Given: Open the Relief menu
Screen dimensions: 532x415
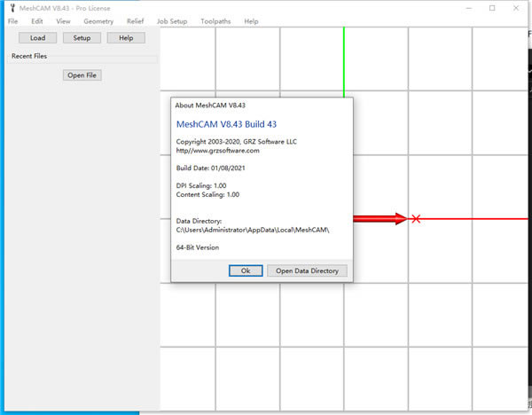Looking at the screenshot, I should [136, 21].
